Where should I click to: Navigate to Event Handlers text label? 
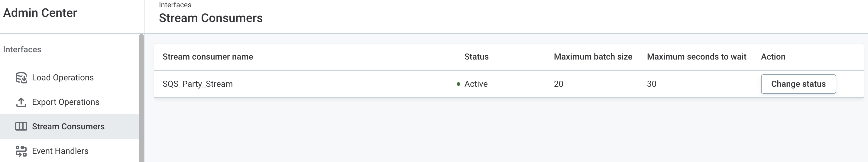tap(60, 151)
